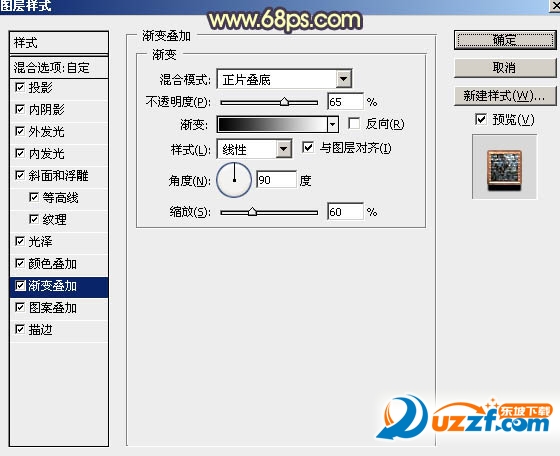Image resolution: width=560 pixels, height=456 pixels.
Task: Click the 角度 angle dial
Action: [234, 180]
